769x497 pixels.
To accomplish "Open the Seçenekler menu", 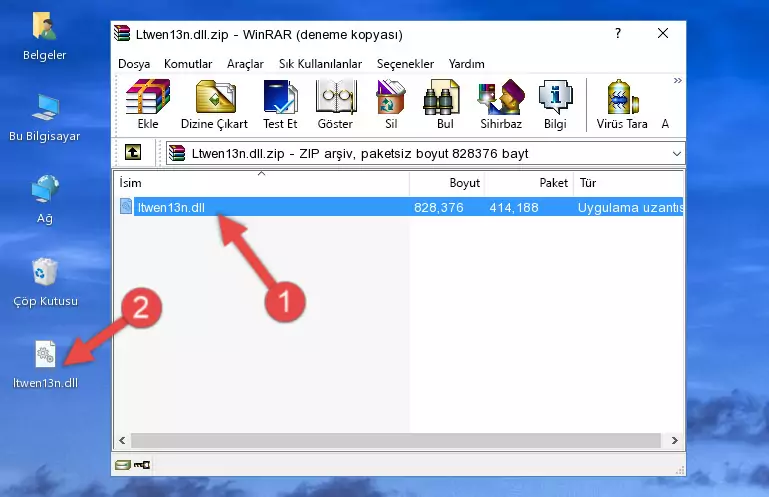I will 405,64.
